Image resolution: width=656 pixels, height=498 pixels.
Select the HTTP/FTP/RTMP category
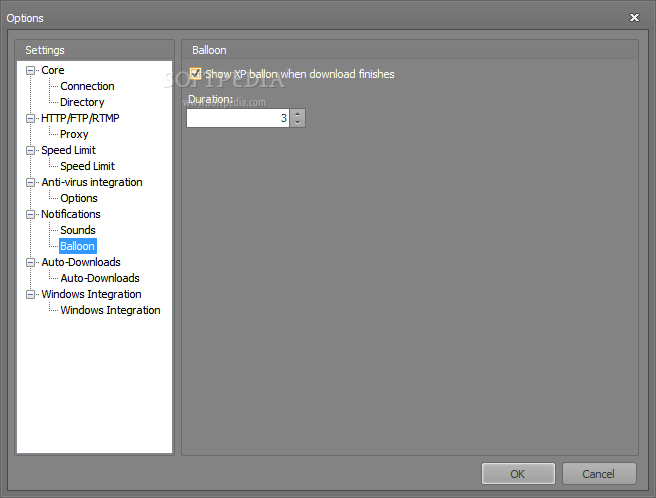(x=80, y=118)
